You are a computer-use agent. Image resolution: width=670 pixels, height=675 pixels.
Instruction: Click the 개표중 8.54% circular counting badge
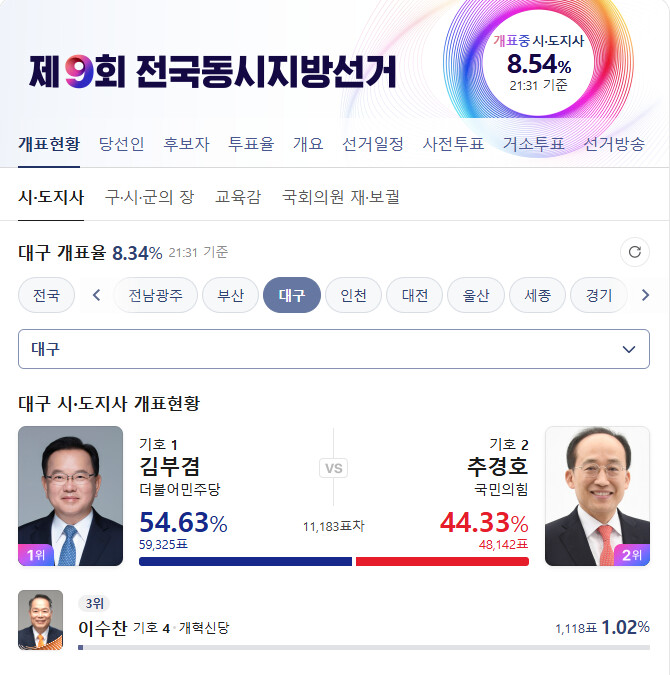coord(538,64)
